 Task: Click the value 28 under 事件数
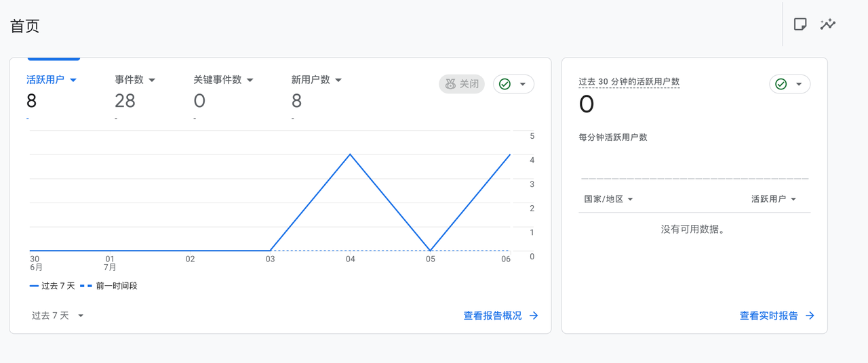pos(125,101)
